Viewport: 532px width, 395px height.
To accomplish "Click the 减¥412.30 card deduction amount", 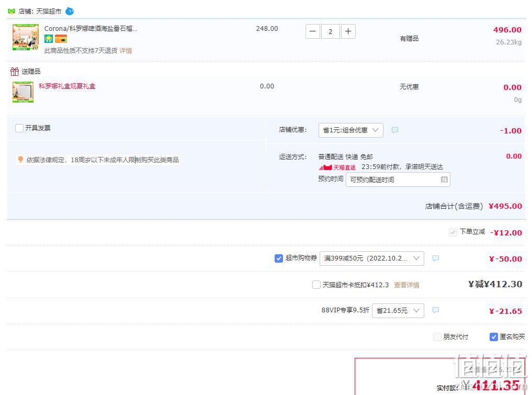I will (x=495, y=285).
